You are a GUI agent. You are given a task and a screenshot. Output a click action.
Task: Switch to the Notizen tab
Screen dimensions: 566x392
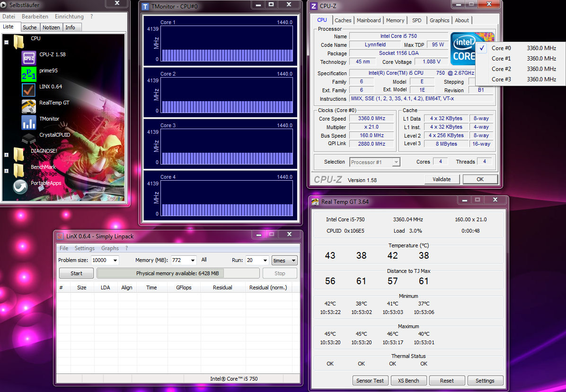point(51,27)
